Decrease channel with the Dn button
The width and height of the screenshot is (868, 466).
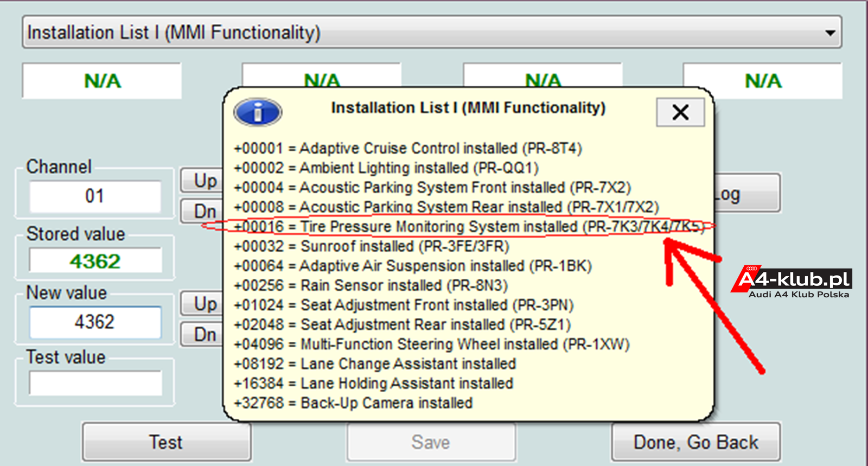[x=202, y=211]
